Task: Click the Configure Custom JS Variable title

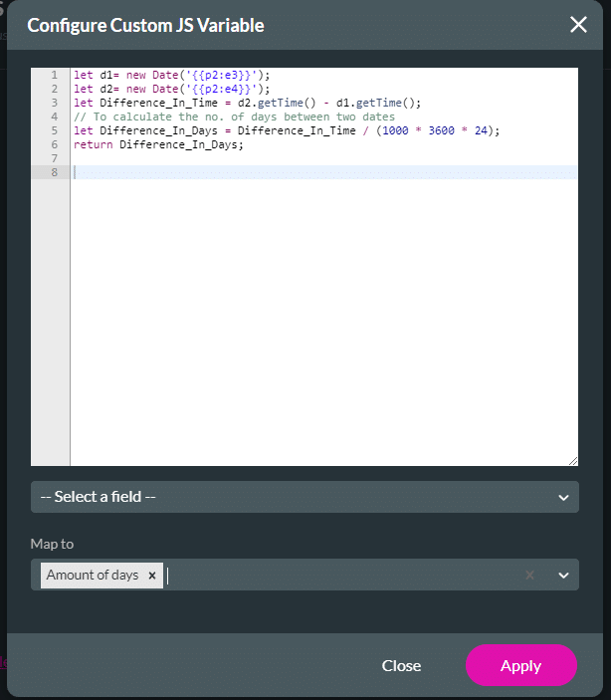Action: pyautogui.click(x=145, y=25)
